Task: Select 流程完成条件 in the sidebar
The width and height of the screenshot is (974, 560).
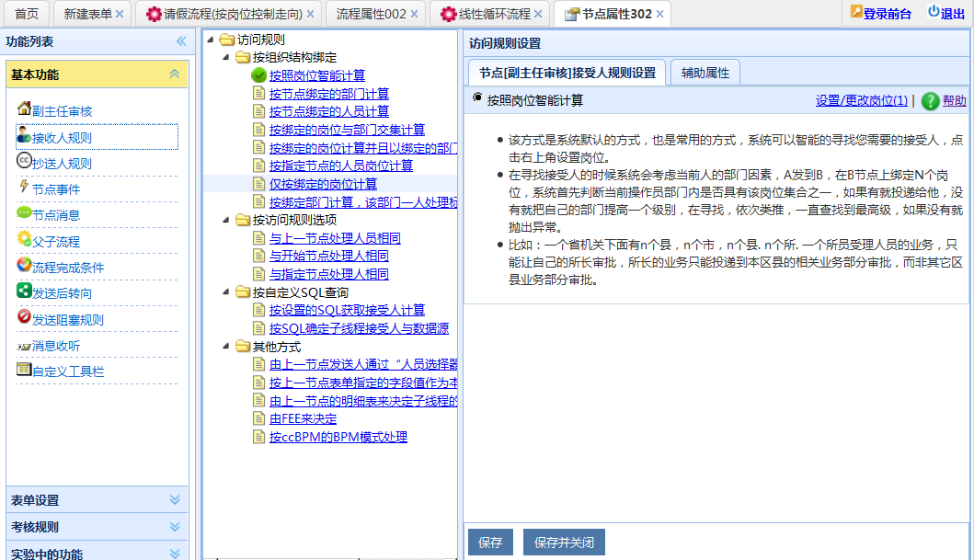Action: coord(68,268)
